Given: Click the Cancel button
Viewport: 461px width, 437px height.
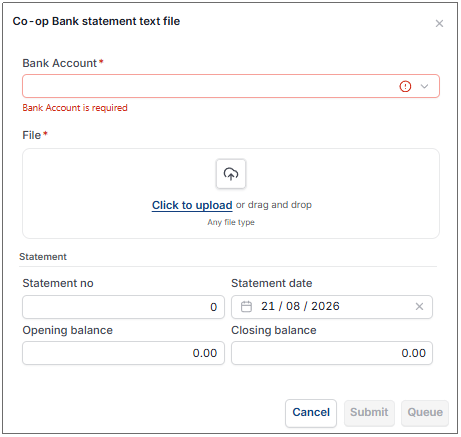Looking at the screenshot, I should click(x=311, y=412).
